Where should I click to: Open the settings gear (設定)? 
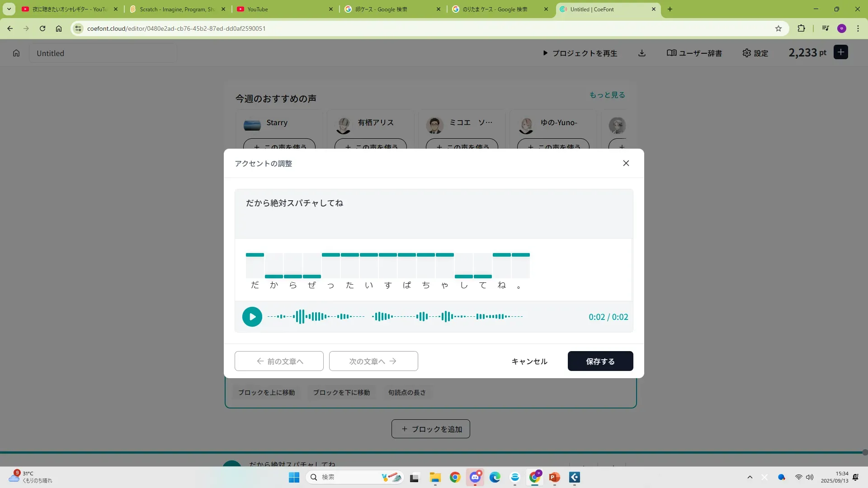coord(755,53)
